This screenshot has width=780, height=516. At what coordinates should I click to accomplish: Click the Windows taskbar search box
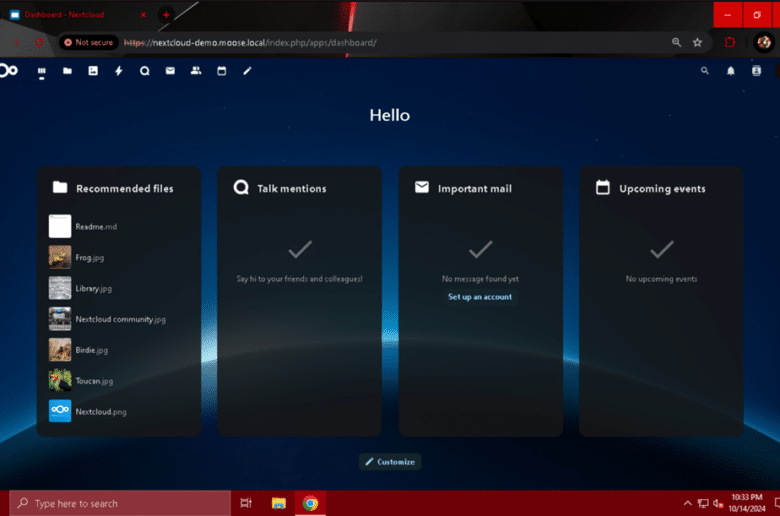pyautogui.click(x=120, y=504)
